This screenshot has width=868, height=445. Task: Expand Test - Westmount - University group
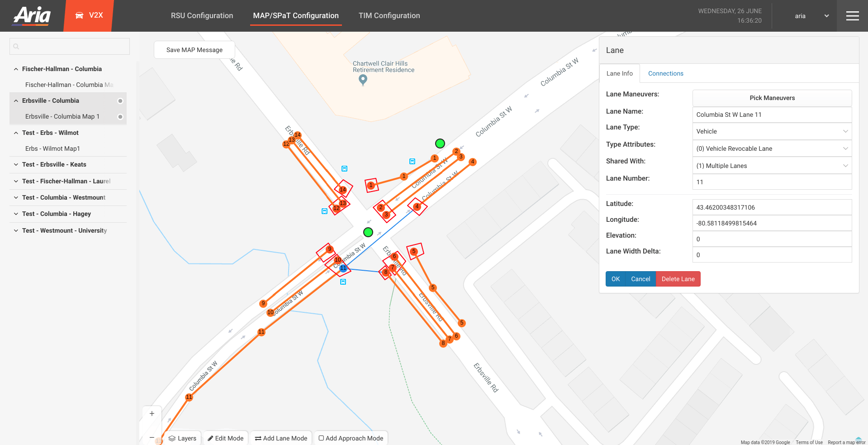[x=16, y=231]
